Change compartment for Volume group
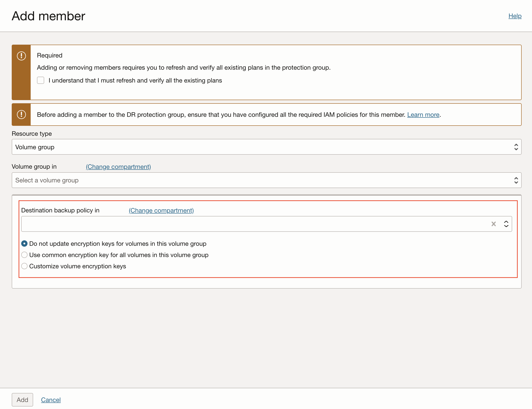 coord(118,167)
